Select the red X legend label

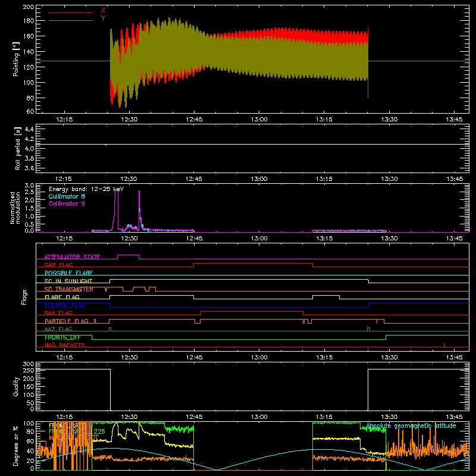(103, 10)
